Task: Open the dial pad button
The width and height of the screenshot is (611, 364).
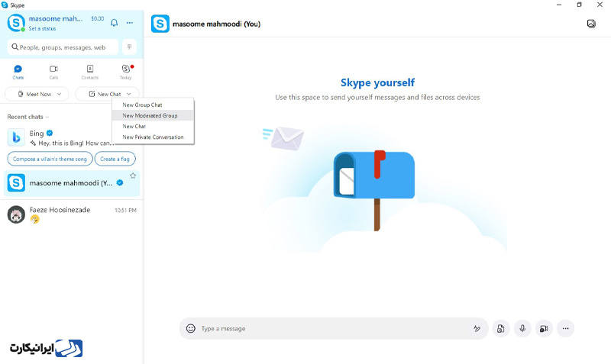Action: tap(129, 47)
